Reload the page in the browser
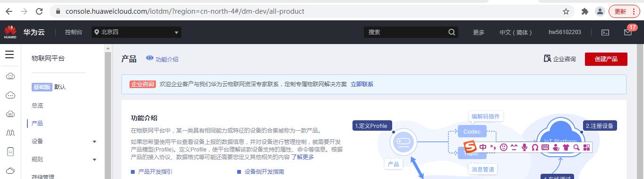Screen dimensions: 644x179 [x=39, y=11]
